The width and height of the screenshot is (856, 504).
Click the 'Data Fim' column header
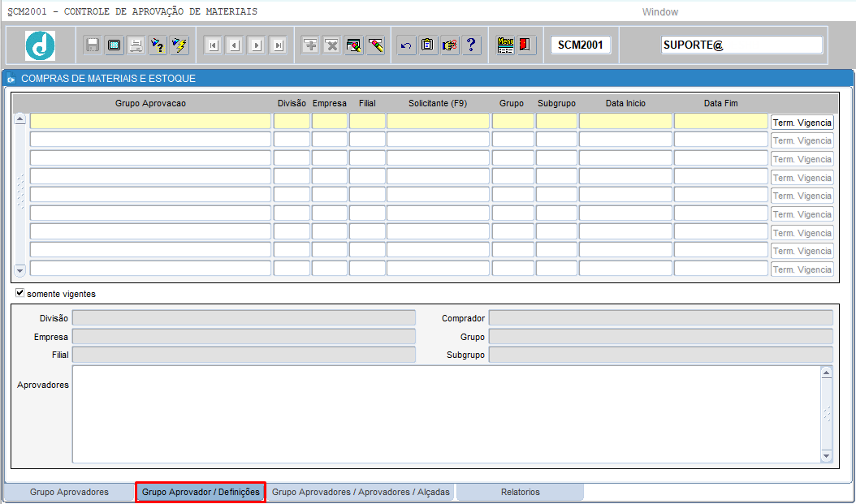coord(720,103)
